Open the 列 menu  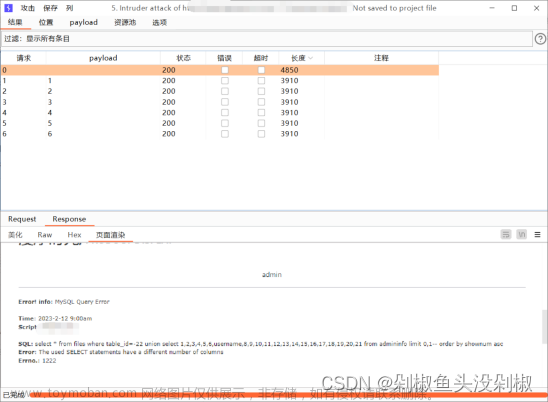click(70, 8)
